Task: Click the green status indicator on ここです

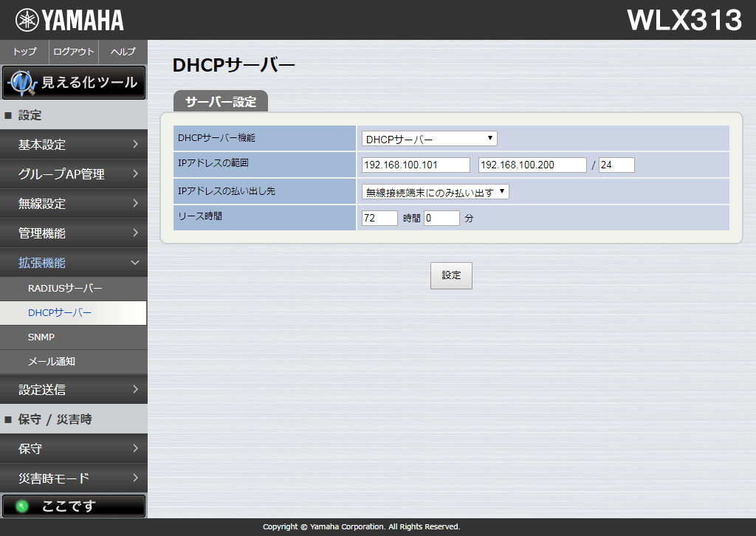Action: [x=21, y=506]
